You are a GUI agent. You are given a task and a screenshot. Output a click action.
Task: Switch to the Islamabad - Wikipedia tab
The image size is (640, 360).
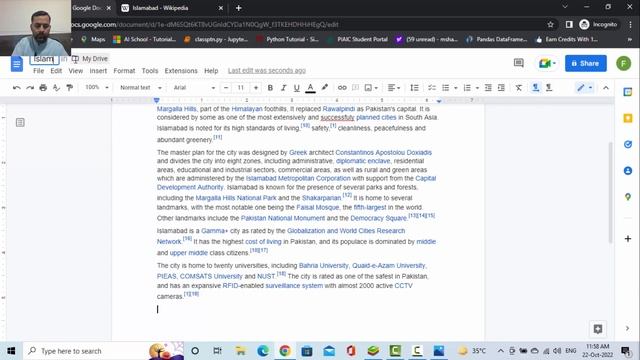[x=171, y=8]
